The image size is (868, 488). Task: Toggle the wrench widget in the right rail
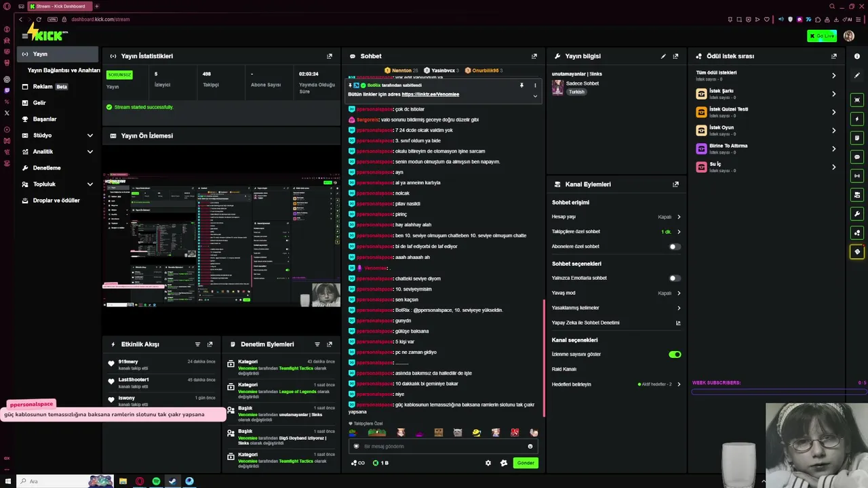pyautogui.click(x=857, y=214)
